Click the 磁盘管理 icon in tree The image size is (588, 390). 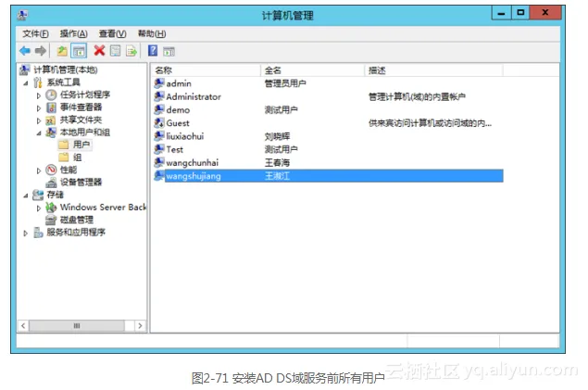point(51,220)
